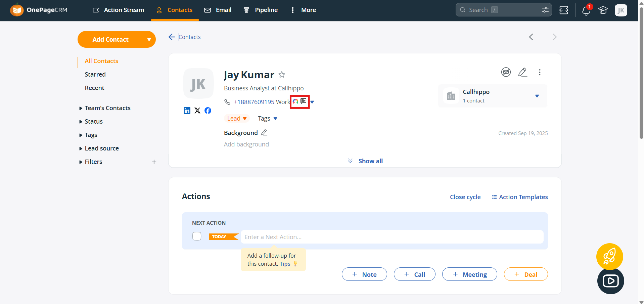Screen dimensions: 644x304
Task: Open Jay Kumar's LinkedIn profile icon
Action: pos(187,111)
